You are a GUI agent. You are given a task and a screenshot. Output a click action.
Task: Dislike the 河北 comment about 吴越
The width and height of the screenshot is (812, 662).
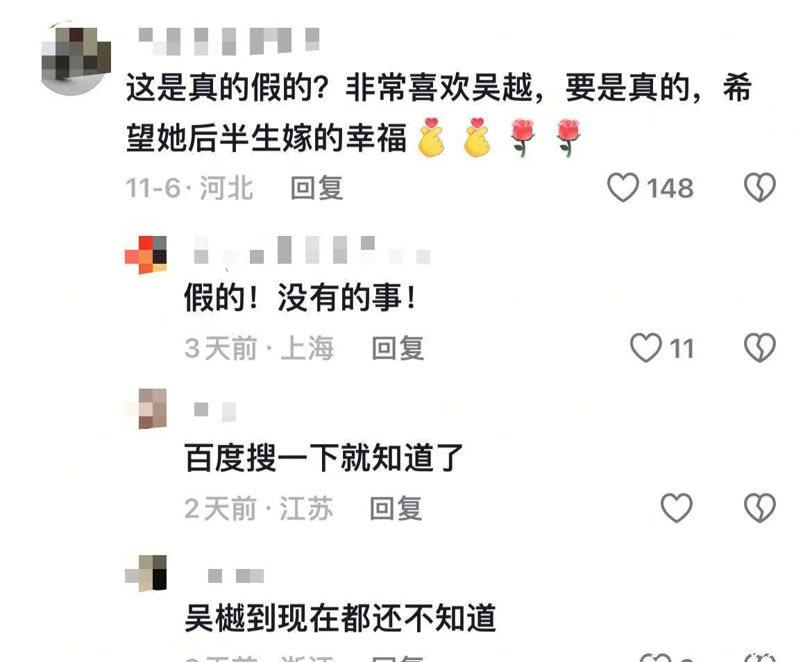760,187
